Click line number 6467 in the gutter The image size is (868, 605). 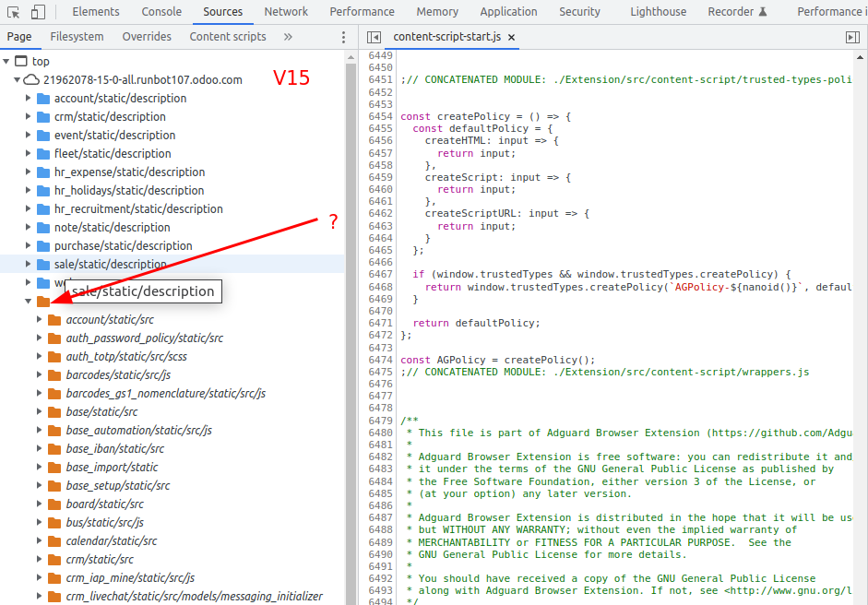point(380,275)
